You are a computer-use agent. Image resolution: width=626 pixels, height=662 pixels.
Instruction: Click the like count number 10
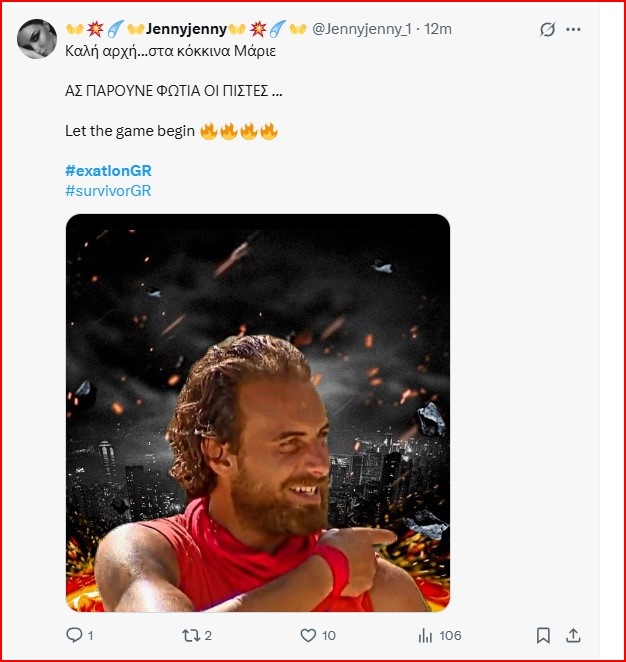[x=329, y=635]
